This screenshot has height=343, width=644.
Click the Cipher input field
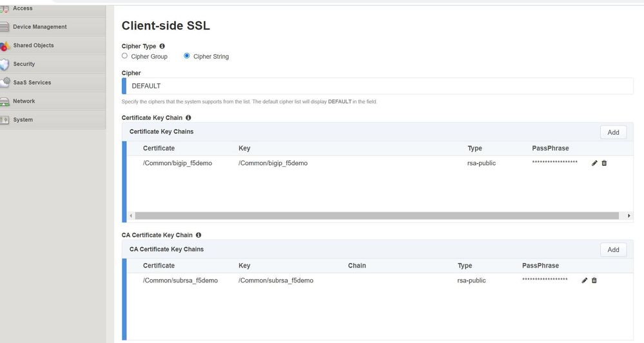pyautogui.click(x=379, y=86)
